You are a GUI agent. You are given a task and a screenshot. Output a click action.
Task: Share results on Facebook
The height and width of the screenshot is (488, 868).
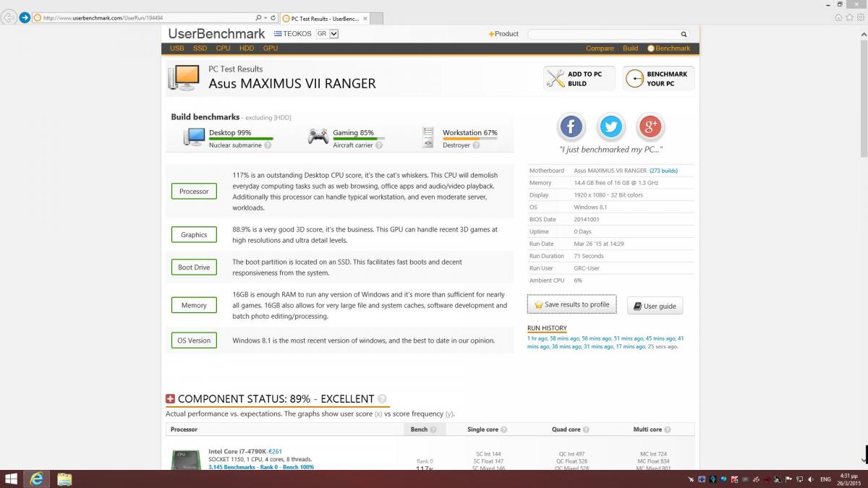click(x=571, y=127)
